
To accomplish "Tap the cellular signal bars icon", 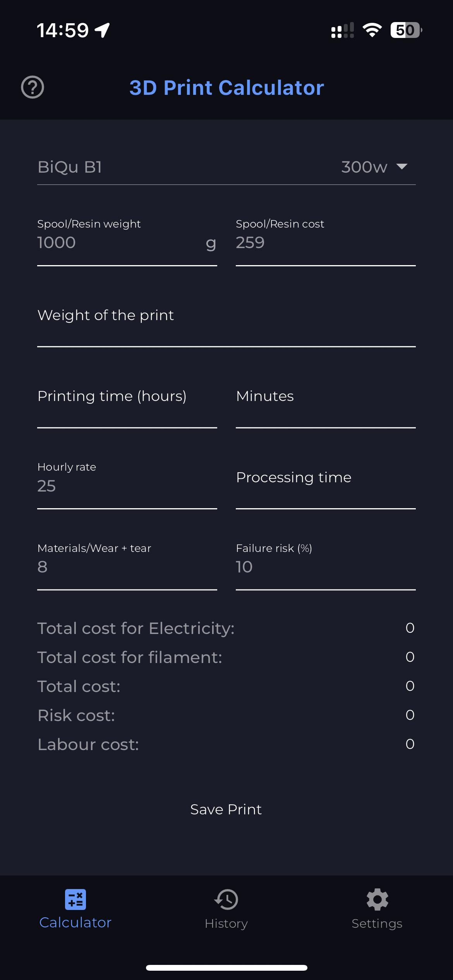I will pyautogui.click(x=343, y=30).
